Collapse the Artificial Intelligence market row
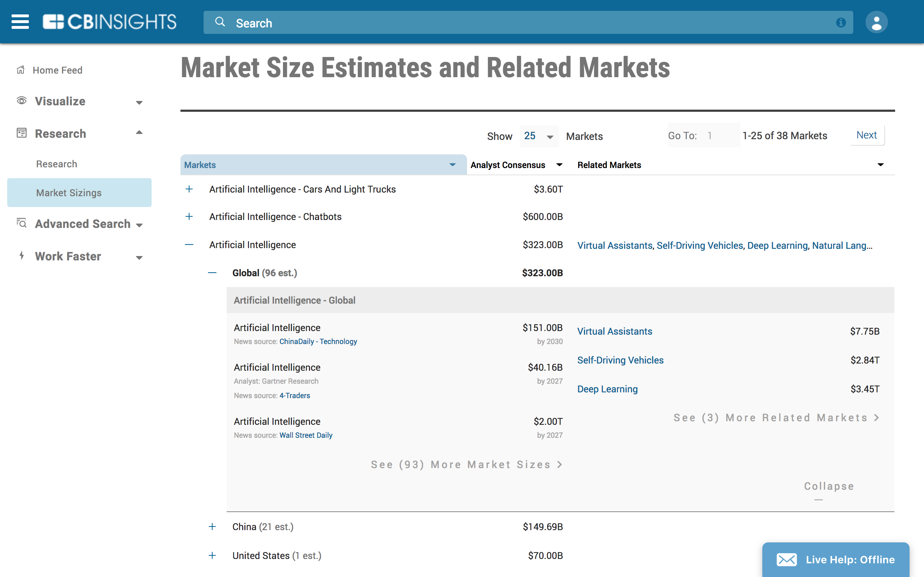This screenshot has width=924, height=577. (189, 245)
